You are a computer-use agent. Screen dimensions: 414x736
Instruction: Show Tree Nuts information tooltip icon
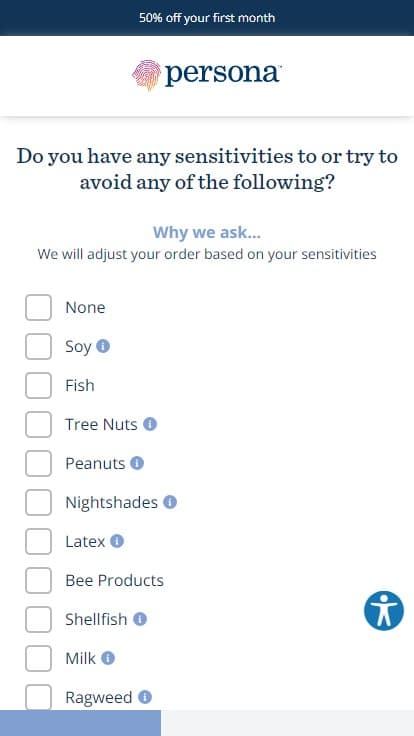[x=150, y=424]
